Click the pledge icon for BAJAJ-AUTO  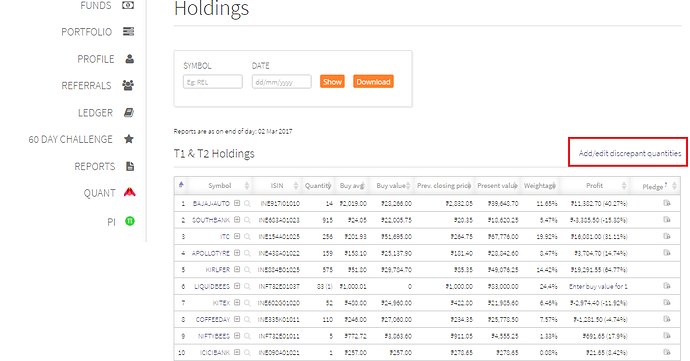pyautogui.click(x=667, y=203)
